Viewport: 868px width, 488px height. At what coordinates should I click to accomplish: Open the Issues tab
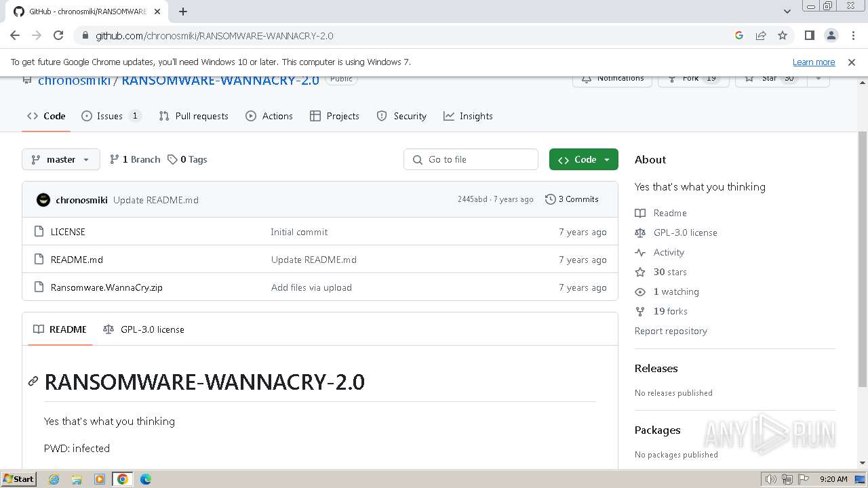point(111,116)
